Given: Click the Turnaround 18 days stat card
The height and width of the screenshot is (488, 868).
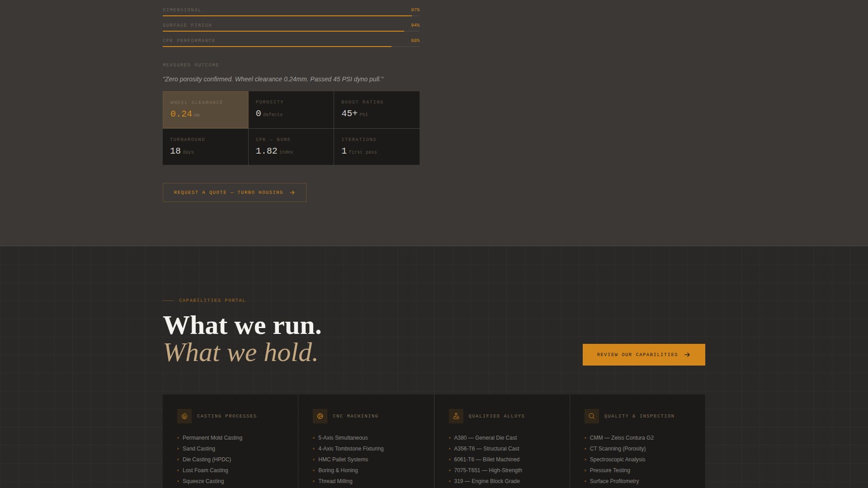Looking at the screenshot, I should [205, 147].
